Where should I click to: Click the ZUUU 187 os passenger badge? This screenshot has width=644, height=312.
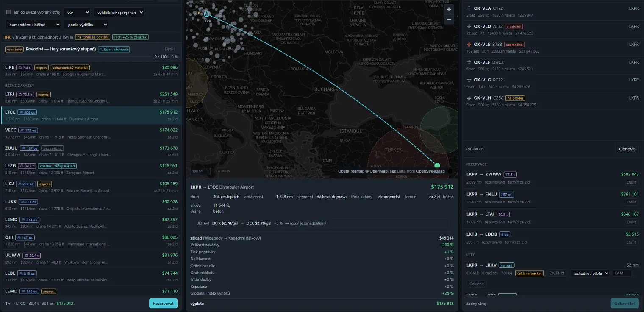click(29, 148)
